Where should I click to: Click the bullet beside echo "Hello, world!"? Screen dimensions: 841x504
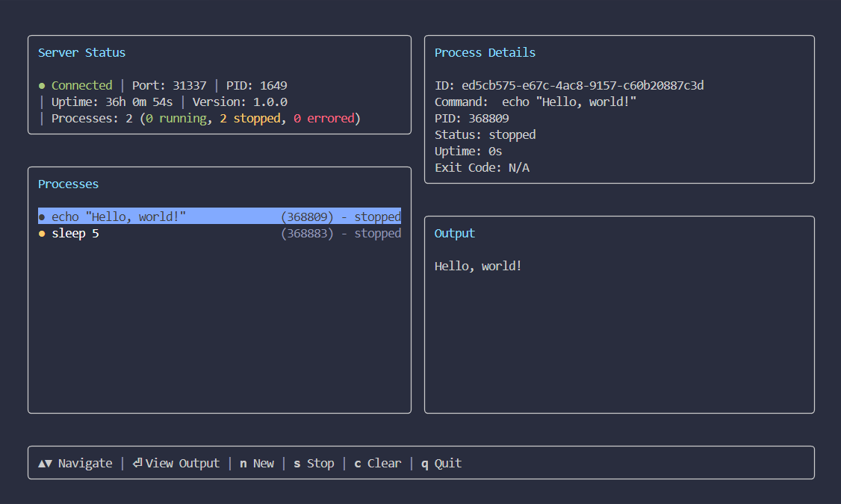(x=42, y=217)
